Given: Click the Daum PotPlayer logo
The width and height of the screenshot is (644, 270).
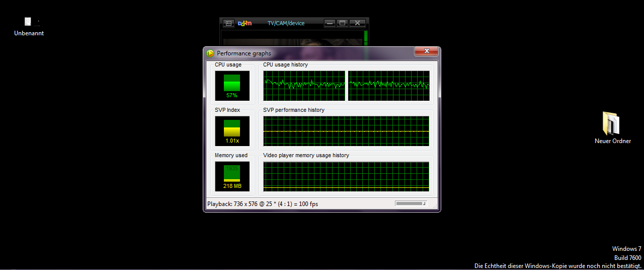Looking at the screenshot, I should [245, 23].
